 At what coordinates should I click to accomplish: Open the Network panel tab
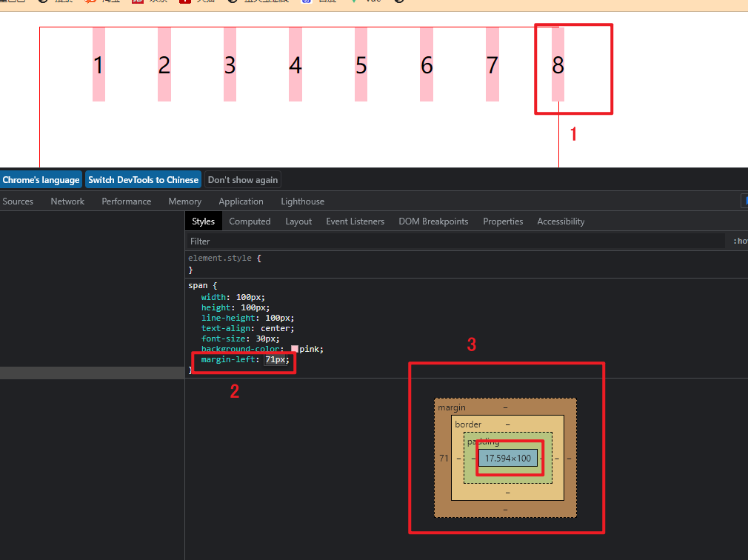coord(67,201)
